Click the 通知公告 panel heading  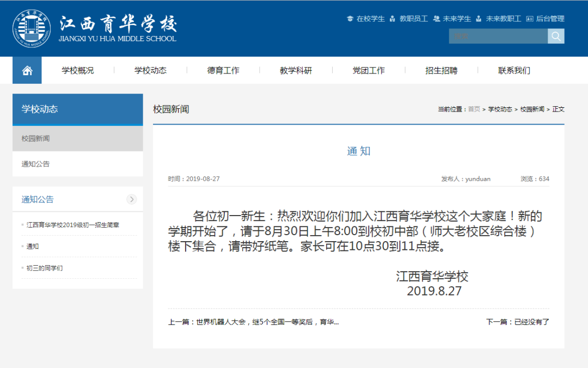click(38, 199)
